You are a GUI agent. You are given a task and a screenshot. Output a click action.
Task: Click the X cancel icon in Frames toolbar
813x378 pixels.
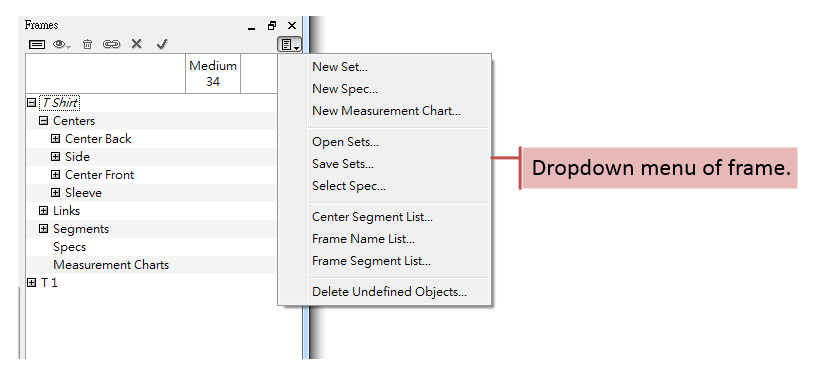[136, 44]
